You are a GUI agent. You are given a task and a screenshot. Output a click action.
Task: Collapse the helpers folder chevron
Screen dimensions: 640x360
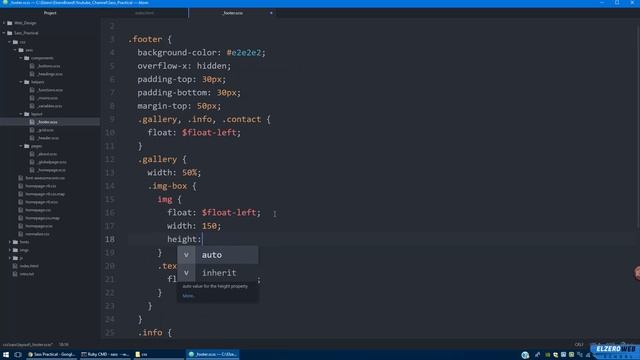(x=21, y=82)
